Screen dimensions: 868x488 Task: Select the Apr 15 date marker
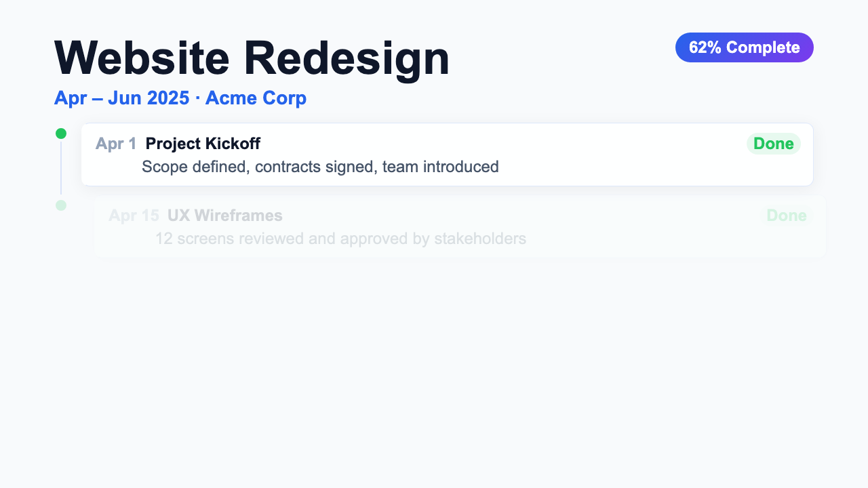point(134,216)
